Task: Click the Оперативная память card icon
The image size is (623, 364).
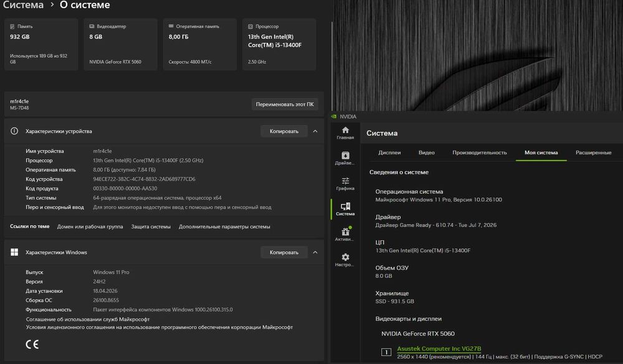Action: click(x=171, y=26)
